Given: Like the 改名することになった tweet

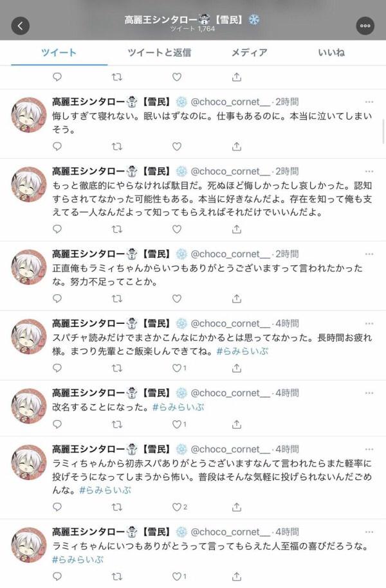Looking at the screenshot, I should pos(177,424).
